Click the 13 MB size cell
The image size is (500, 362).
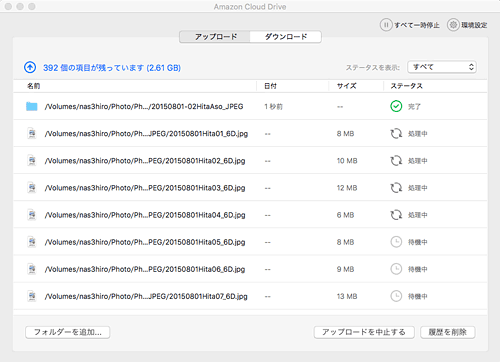coord(347,296)
